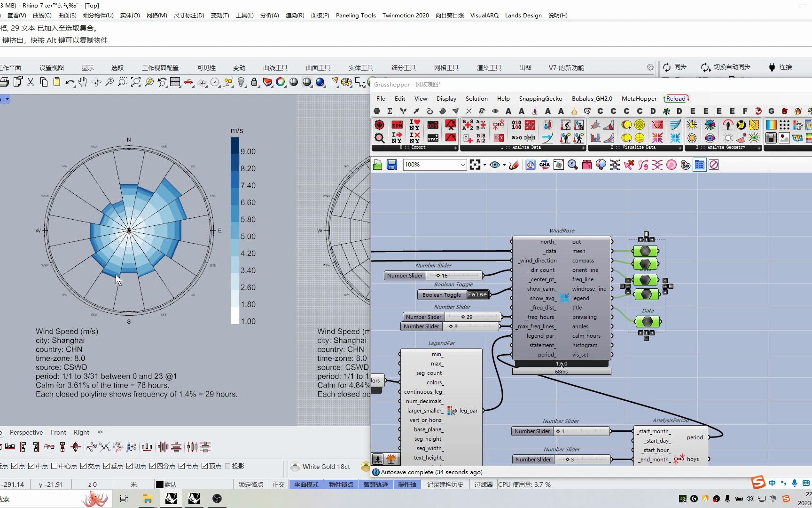Click the Reload button in Grasshopper
Viewport: 812px width, 508px height.
point(676,99)
